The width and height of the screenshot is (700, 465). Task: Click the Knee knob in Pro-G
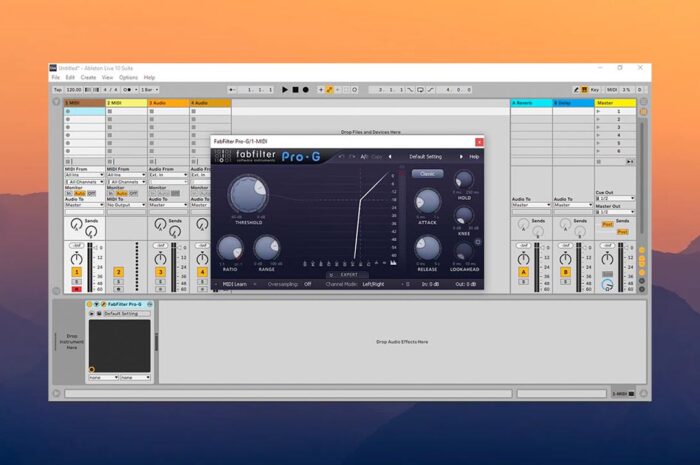pyautogui.click(x=464, y=216)
